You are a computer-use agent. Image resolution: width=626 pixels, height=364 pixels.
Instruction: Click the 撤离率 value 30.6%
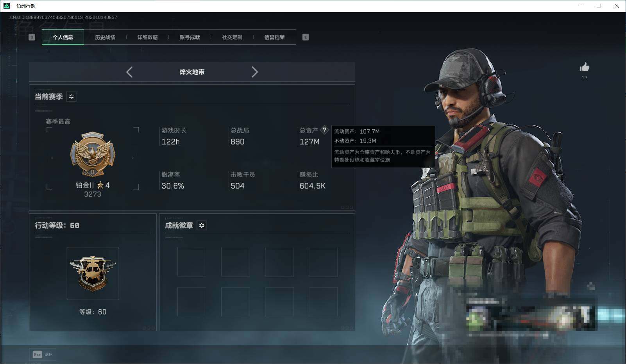(173, 186)
